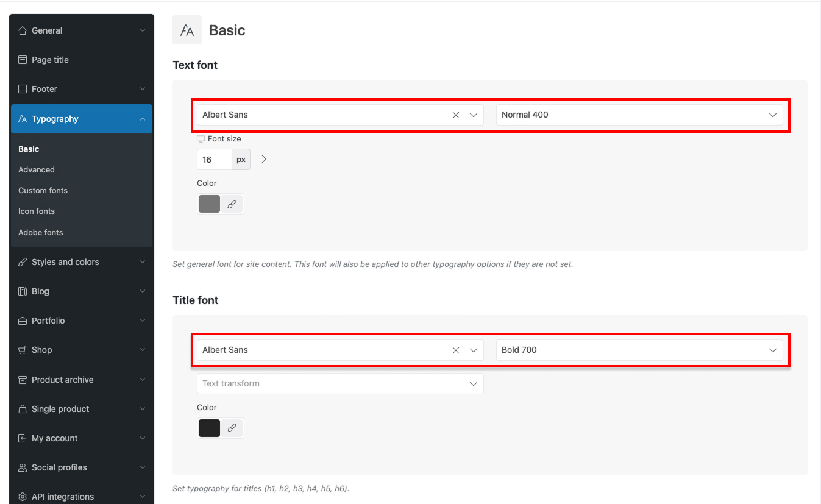Click link icon beside Text font color
Image resolution: width=821 pixels, height=504 pixels.
[x=232, y=204]
